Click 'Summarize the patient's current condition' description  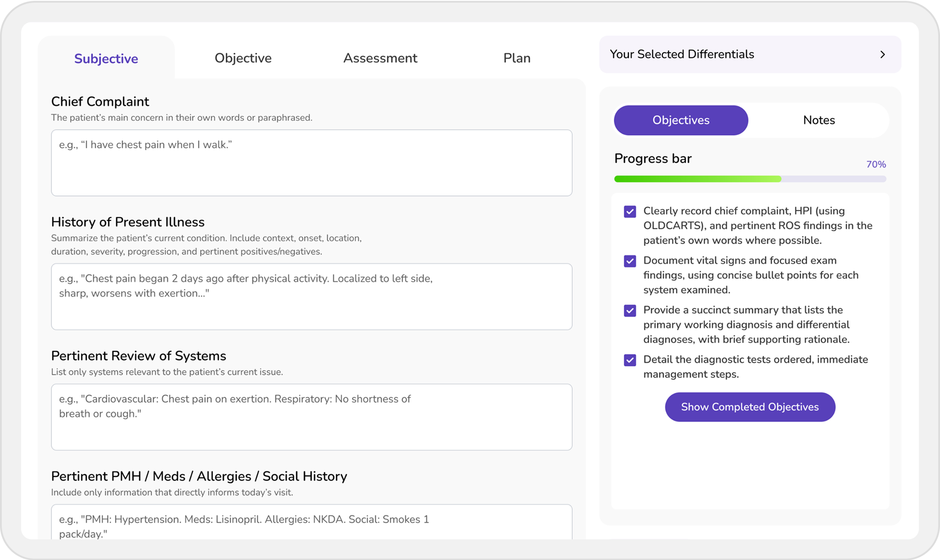coord(206,245)
